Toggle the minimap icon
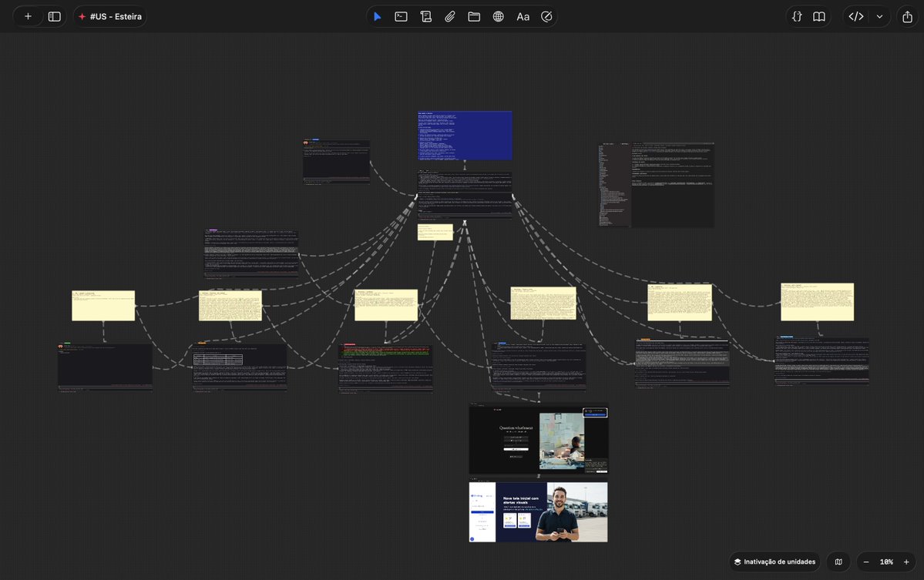Screen dimensions: 924x580 coord(838,562)
